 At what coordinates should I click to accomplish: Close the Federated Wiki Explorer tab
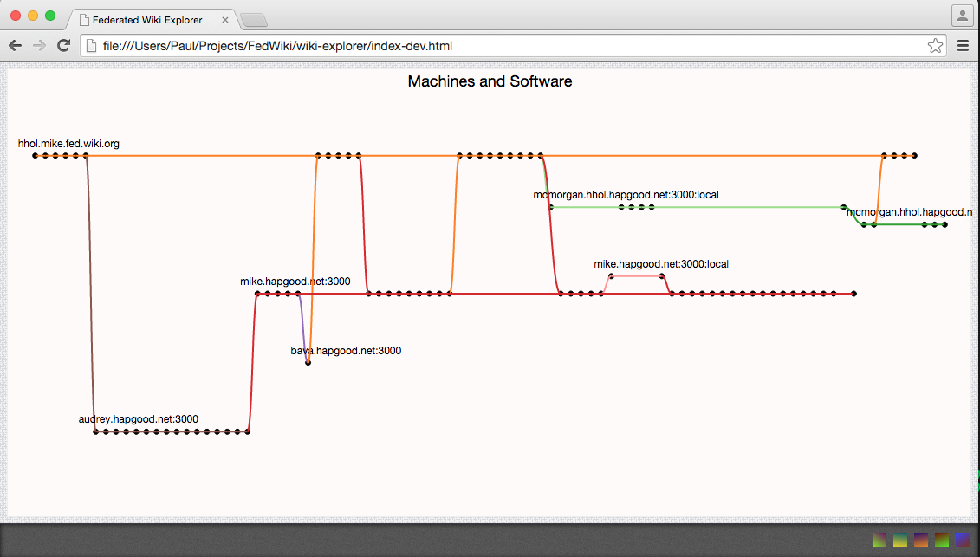(x=225, y=20)
